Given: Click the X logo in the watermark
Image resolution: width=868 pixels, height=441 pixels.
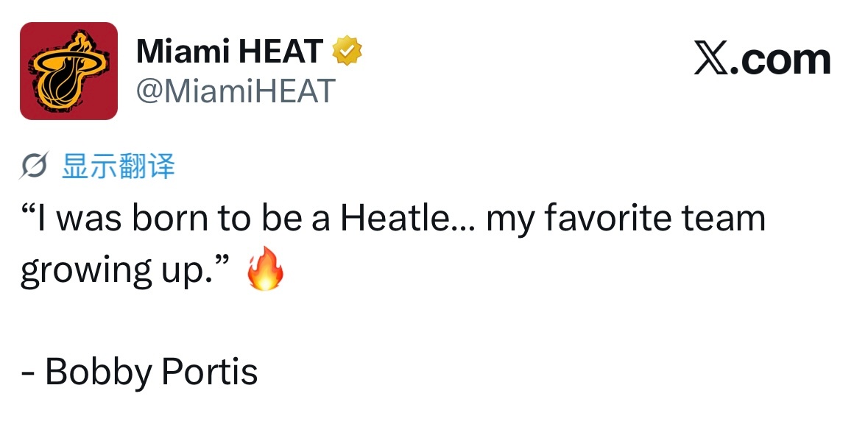Looking at the screenshot, I should click(711, 58).
